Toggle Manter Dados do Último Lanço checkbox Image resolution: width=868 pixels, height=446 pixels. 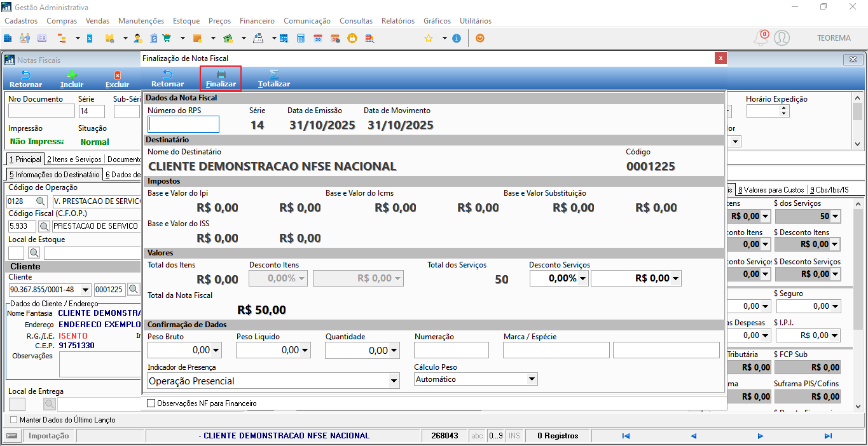tap(14, 420)
